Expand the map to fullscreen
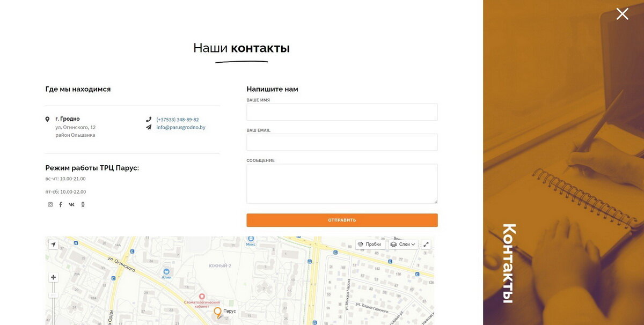 point(426,244)
